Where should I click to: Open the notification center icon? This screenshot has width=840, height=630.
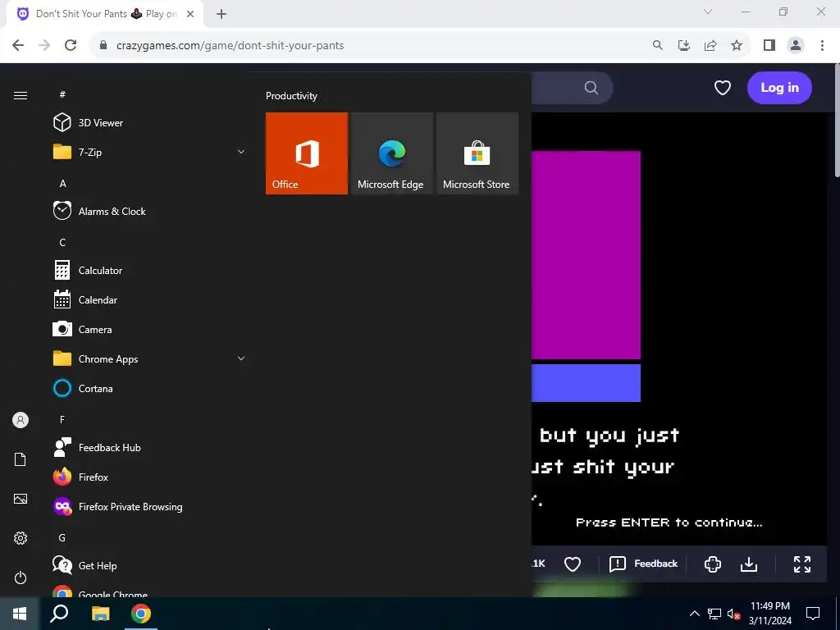813,614
